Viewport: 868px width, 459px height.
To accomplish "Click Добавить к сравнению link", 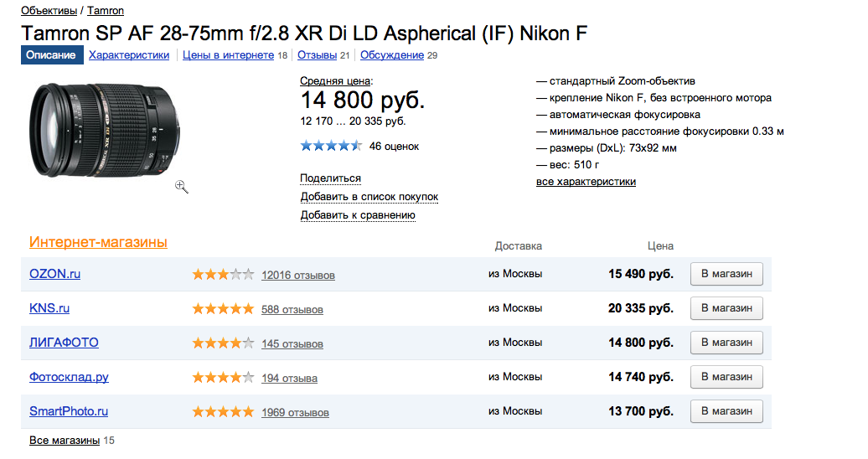I will tap(358, 214).
